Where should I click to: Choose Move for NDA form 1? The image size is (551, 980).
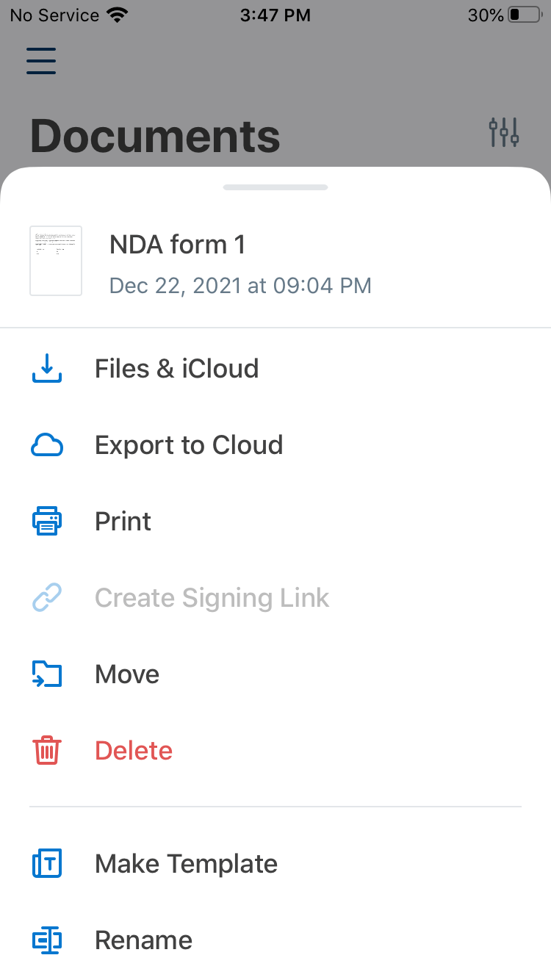(127, 674)
